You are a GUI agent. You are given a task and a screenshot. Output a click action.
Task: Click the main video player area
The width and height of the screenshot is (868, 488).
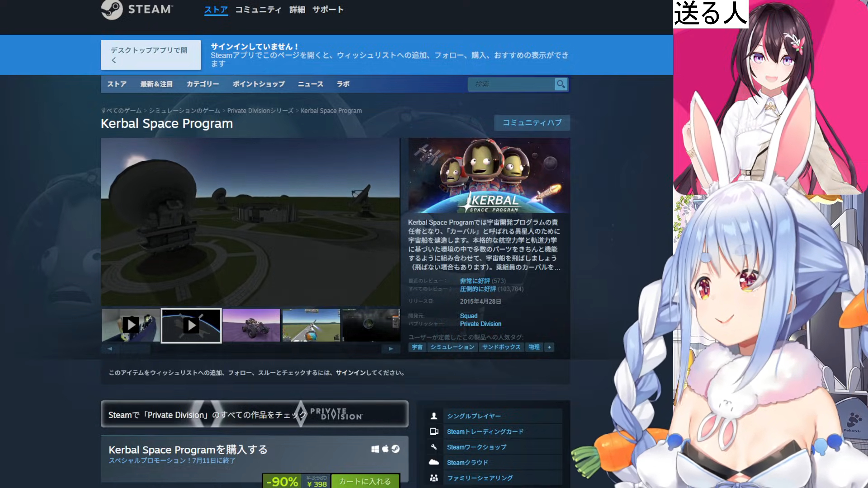[x=250, y=222]
